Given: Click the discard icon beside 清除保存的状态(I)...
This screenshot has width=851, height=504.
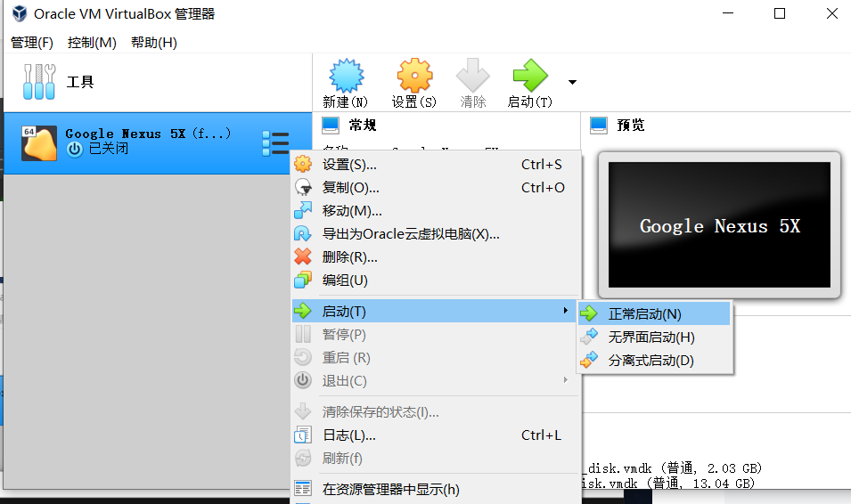Looking at the screenshot, I should pos(303,411).
